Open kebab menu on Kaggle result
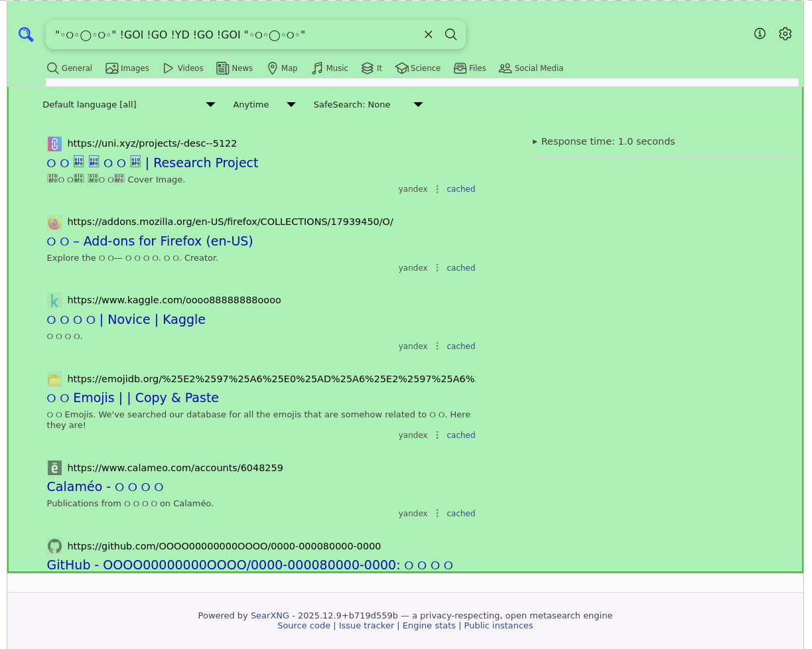 point(437,346)
